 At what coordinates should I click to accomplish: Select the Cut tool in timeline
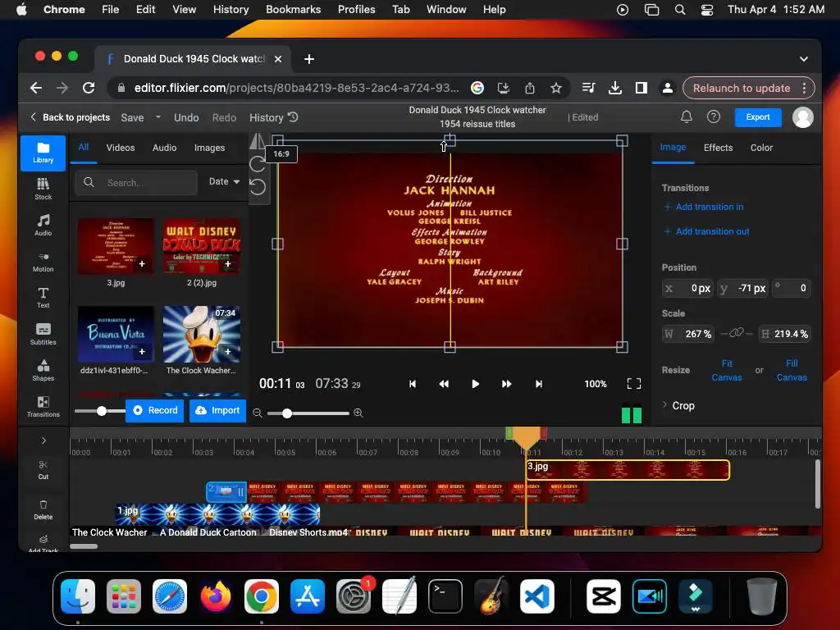point(43,470)
